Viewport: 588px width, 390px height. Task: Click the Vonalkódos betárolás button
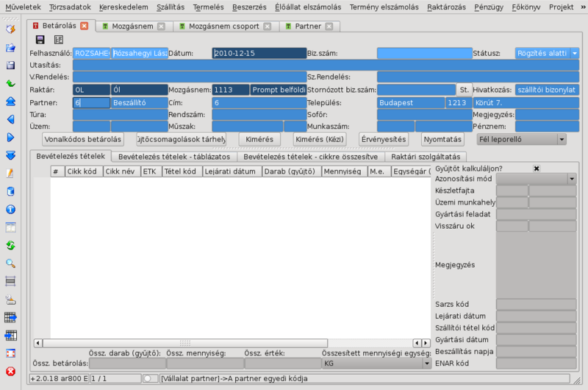[x=83, y=139]
